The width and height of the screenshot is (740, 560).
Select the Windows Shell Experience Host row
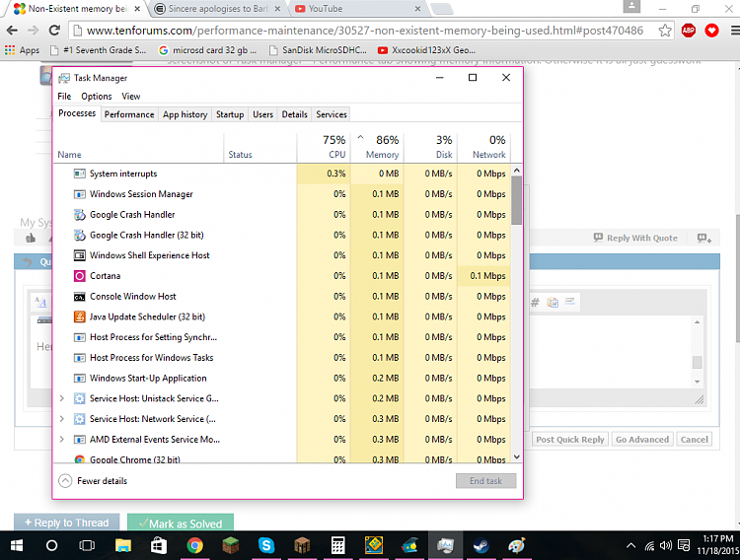281,255
